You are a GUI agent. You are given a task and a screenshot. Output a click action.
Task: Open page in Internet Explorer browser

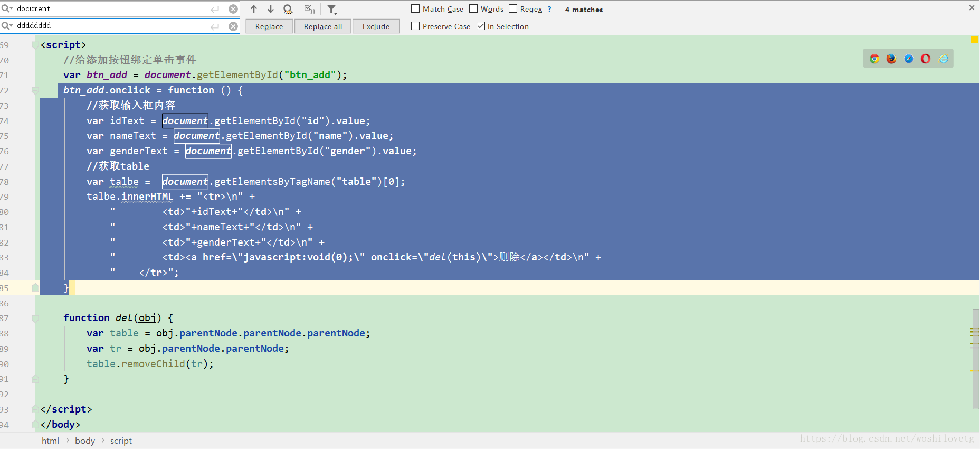point(944,59)
